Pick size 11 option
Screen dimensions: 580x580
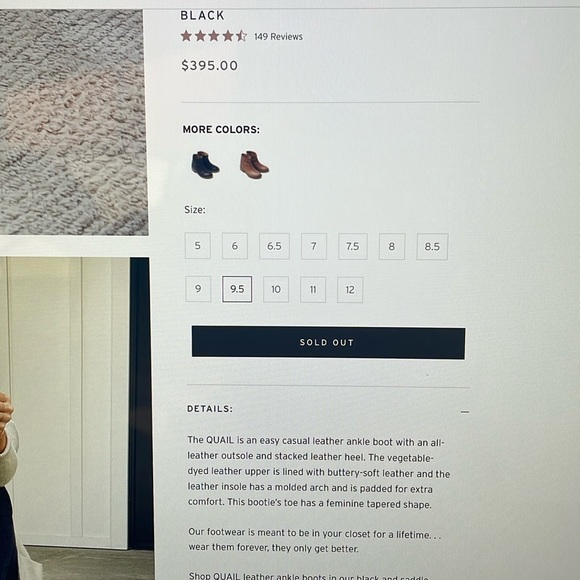coord(313,290)
